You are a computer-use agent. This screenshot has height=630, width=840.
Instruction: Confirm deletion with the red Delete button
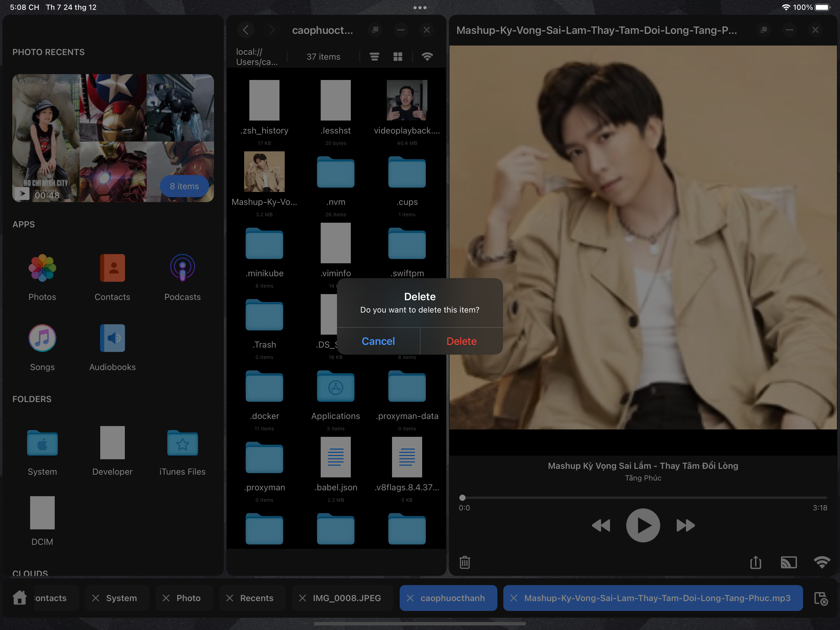pyautogui.click(x=462, y=341)
